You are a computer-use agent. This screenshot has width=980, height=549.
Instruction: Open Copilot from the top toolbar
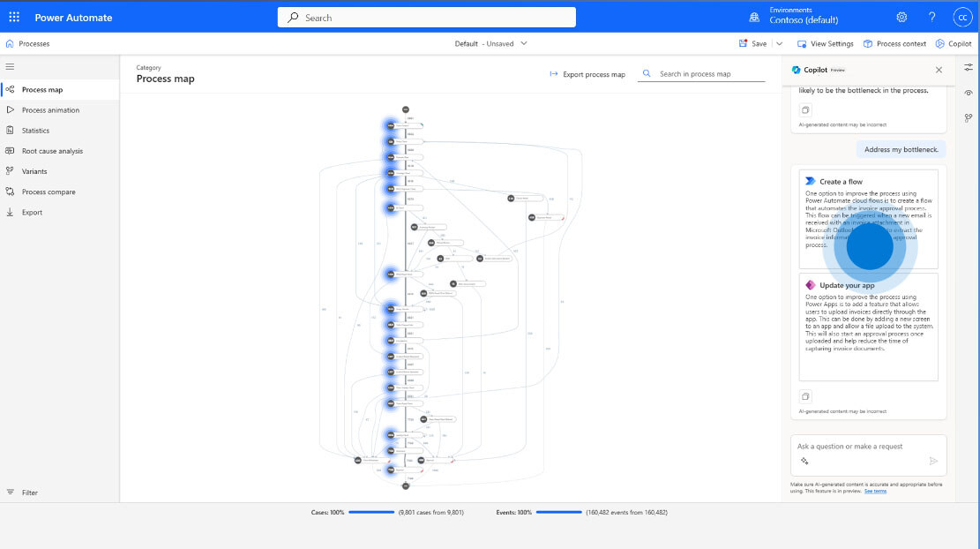click(953, 42)
